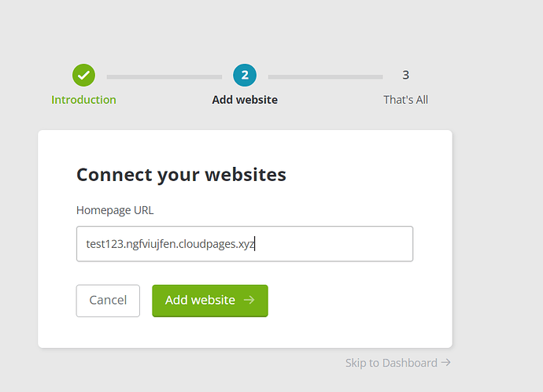543x392 pixels.
Task: Click the arrow icon beside Skip to Dashboard
Action: (x=446, y=362)
